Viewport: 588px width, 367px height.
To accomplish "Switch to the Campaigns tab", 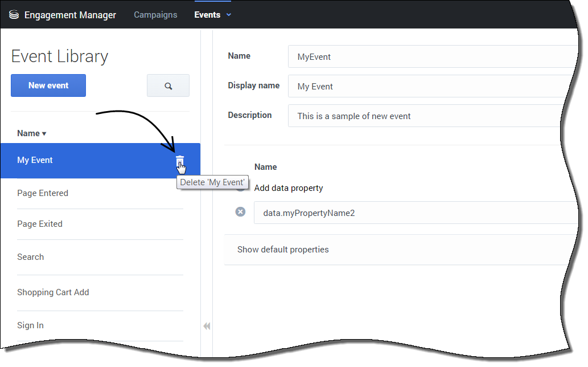I will pos(155,15).
